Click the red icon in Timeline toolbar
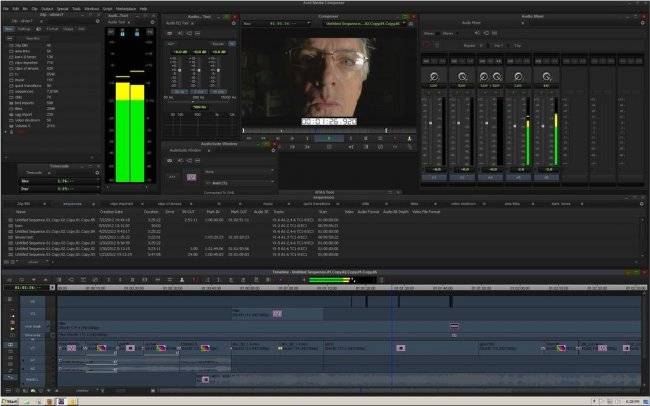This screenshot has height=406, width=650. pos(194,280)
